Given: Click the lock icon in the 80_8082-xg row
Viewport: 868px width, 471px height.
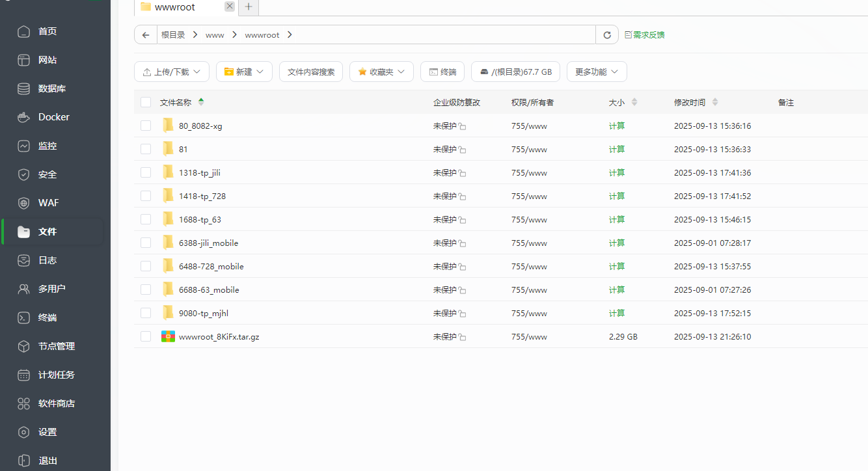Looking at the screenshot, I should point(462,126).
